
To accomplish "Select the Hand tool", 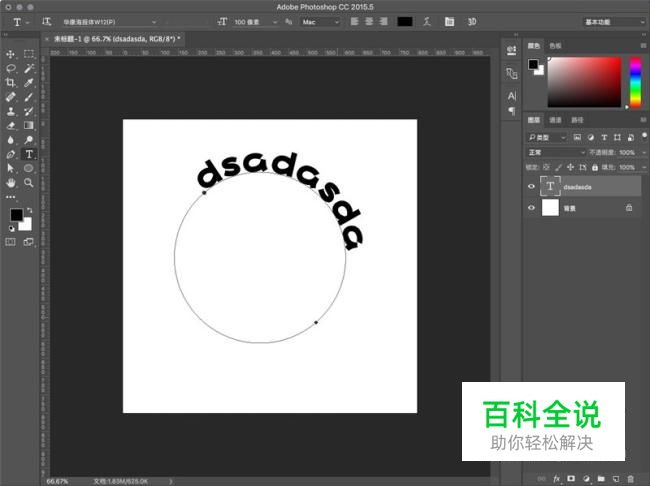I will (11, 183).
